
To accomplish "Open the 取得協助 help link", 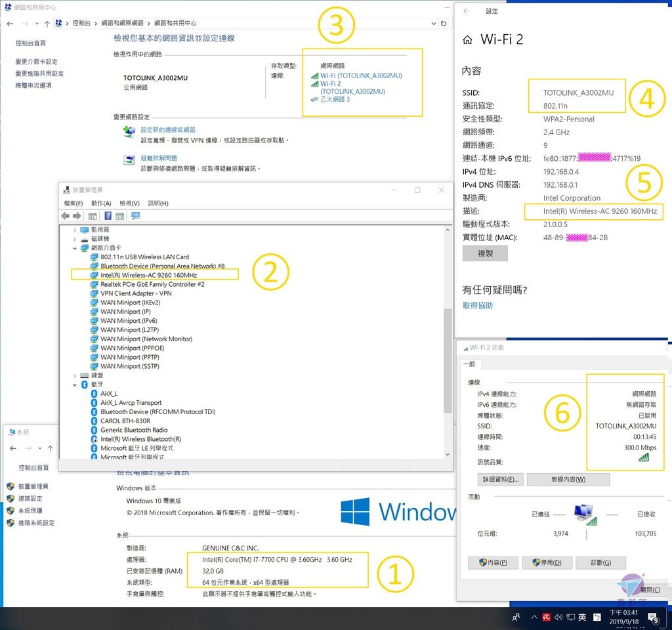I will [x=478, y=306].
